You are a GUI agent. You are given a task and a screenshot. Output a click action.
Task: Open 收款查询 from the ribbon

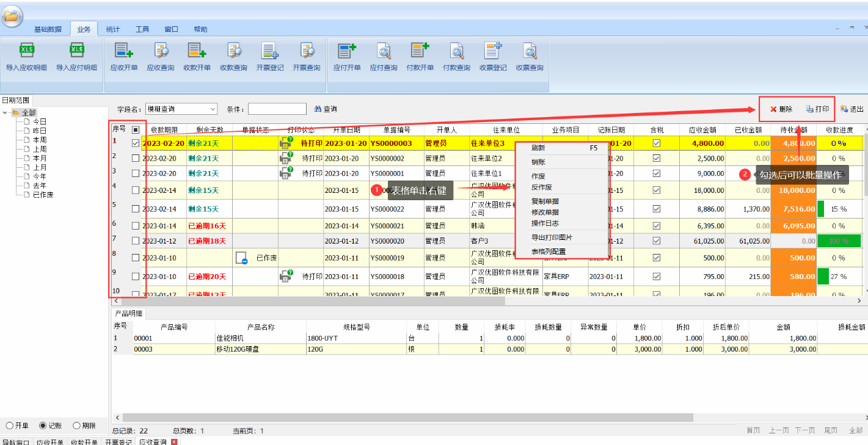(233, 51)
